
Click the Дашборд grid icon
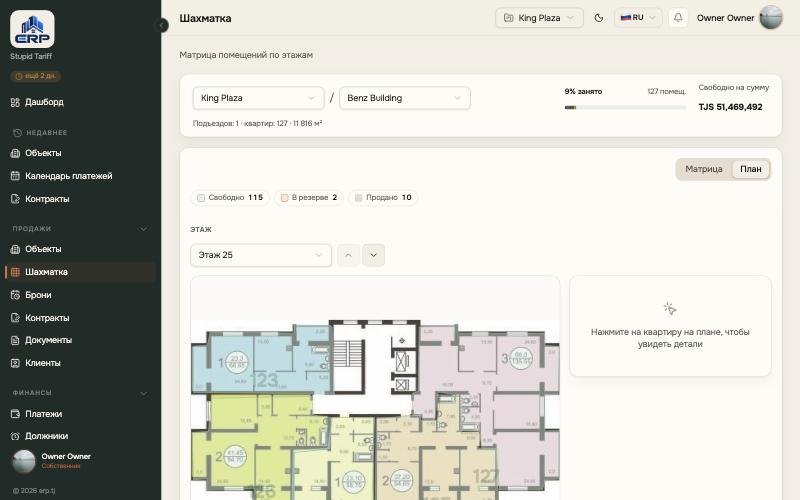[15, 102]
